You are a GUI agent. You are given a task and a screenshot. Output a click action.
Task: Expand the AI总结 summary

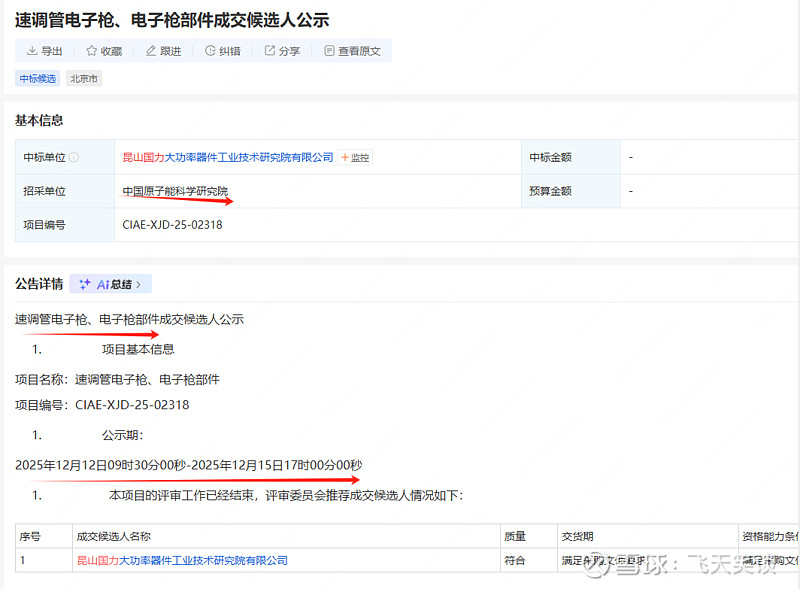(x=110, y=284)
